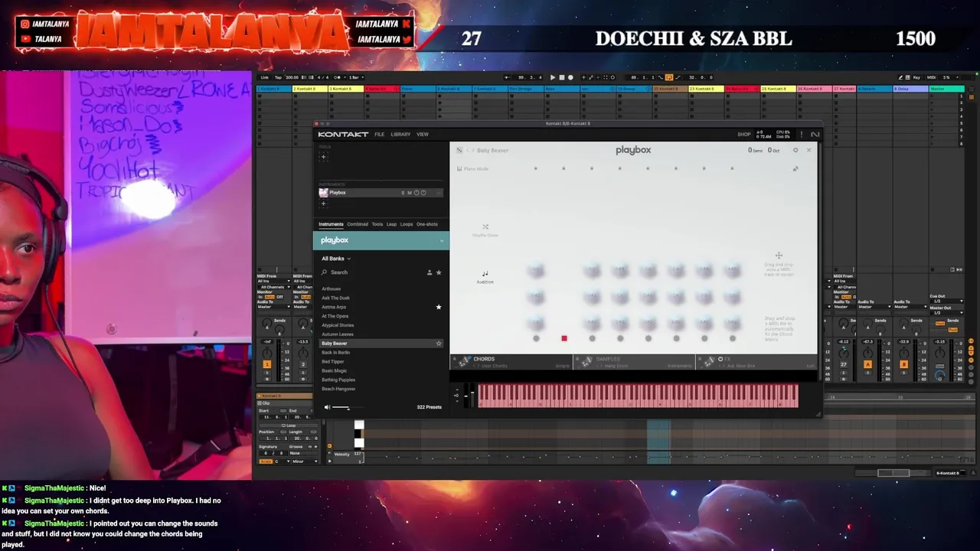Click Ableton Stop button
The height and width of the screenshot is (551, 980).
561,77
